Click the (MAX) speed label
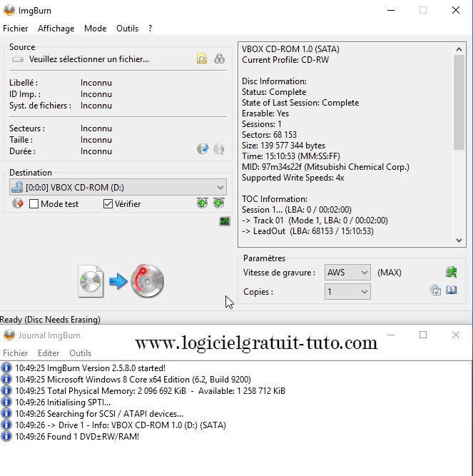This screenshot has width=473, height=476. point(390,273)
